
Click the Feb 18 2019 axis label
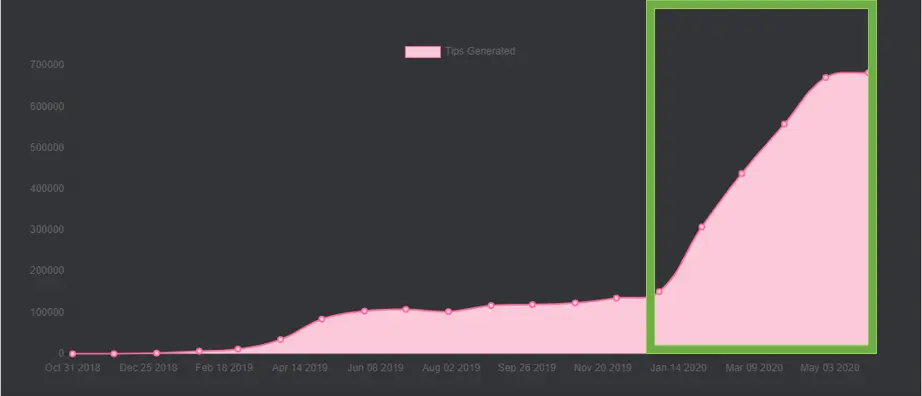[x=224, y=368]
